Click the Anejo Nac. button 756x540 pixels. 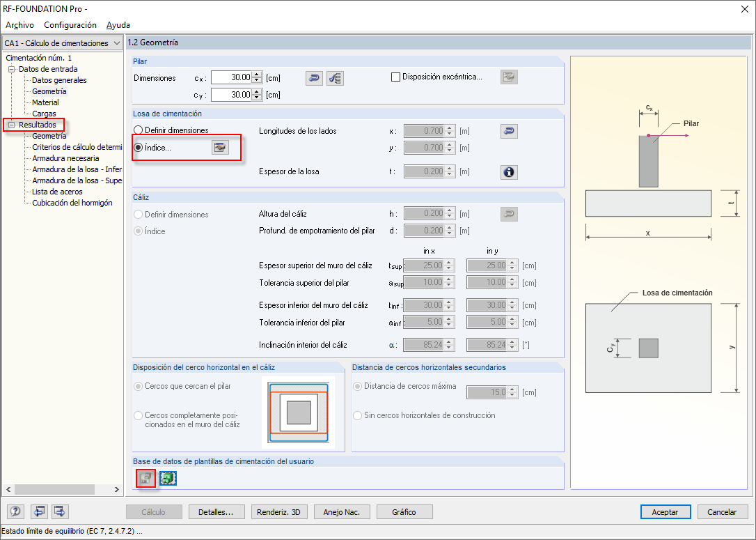pyautogui.click(x=341, y=512)
